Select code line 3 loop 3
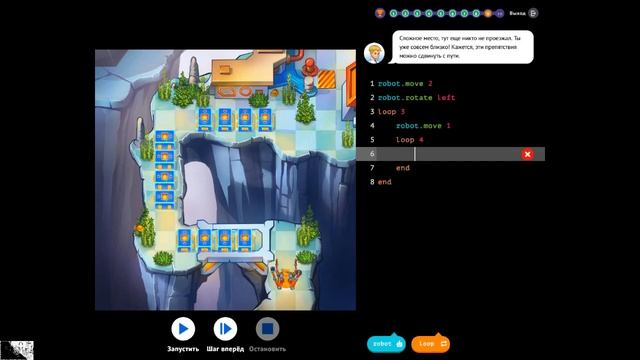This screenshot has height=360, width=640. [x=391, y=111]
